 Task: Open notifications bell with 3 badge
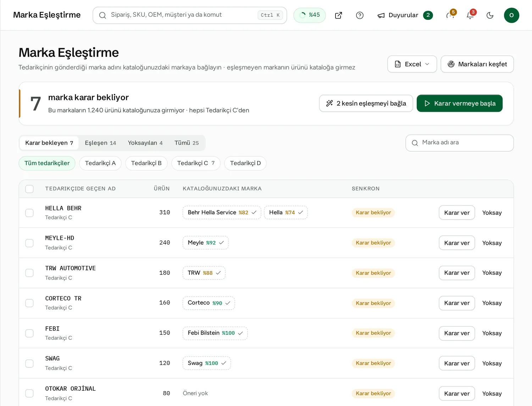470,15
